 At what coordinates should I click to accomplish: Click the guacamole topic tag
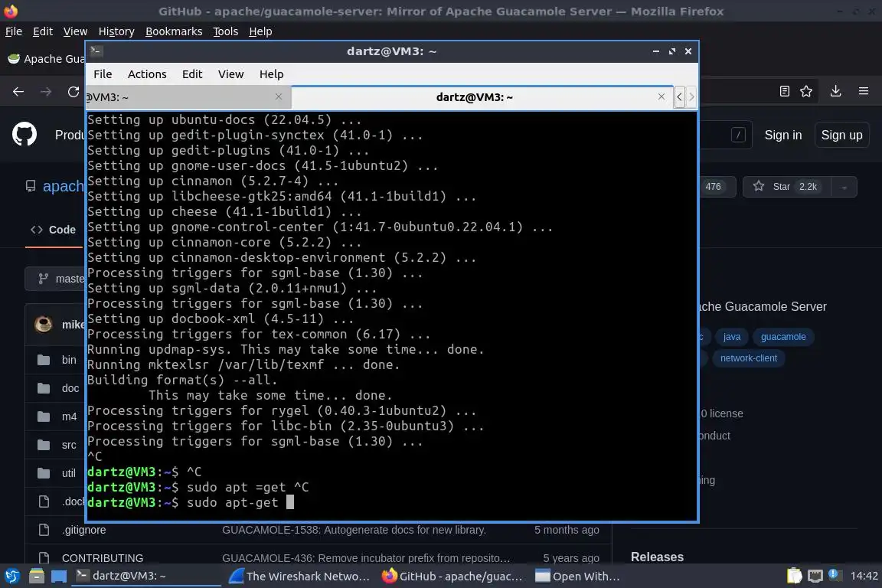point(783,336)
